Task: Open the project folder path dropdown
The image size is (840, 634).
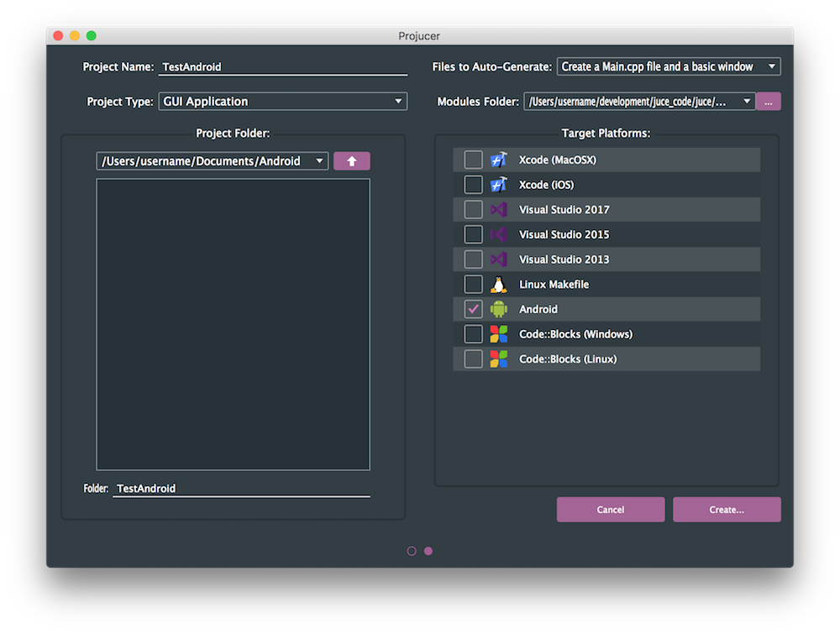Action: pos(212,161)
